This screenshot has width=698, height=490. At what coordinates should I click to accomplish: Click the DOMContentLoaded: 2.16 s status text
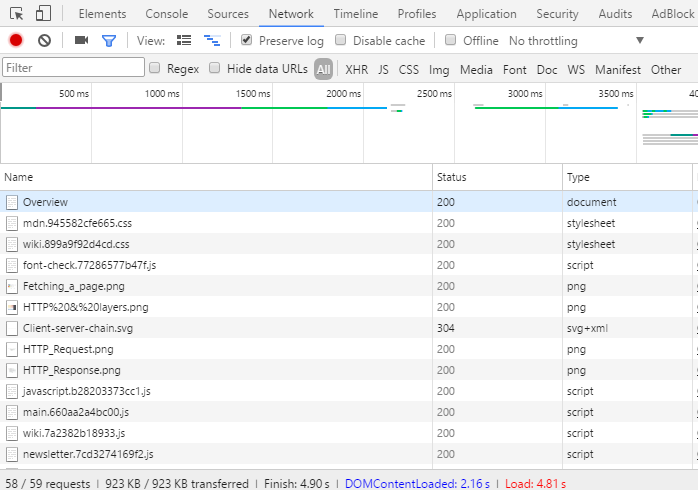(417, 484)
